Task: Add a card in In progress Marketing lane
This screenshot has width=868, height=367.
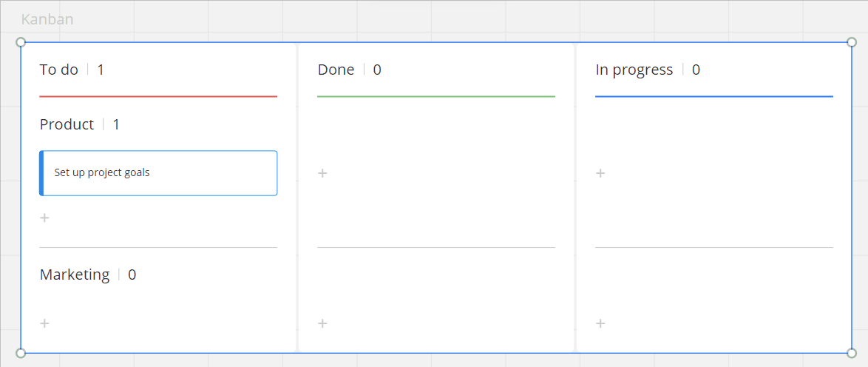Action: [600, 323]
